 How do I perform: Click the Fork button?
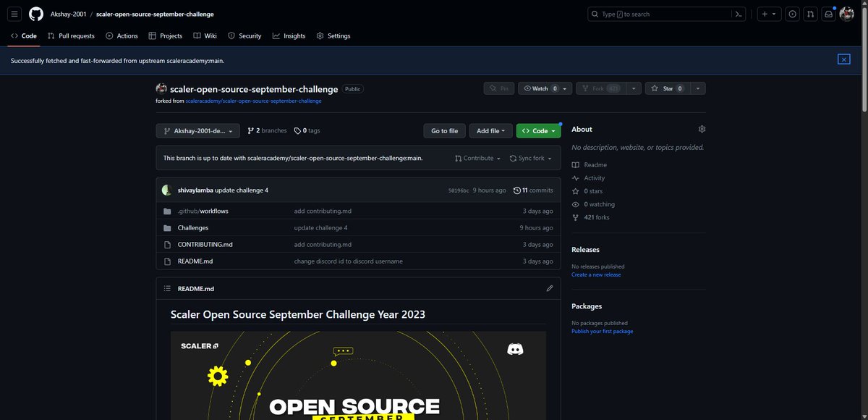[602, 88]
